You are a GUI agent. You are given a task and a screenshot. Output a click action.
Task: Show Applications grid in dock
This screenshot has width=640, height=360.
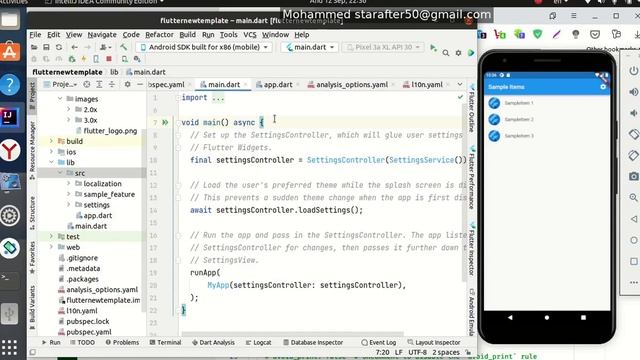pyautogui.click(x=9, y=347)
